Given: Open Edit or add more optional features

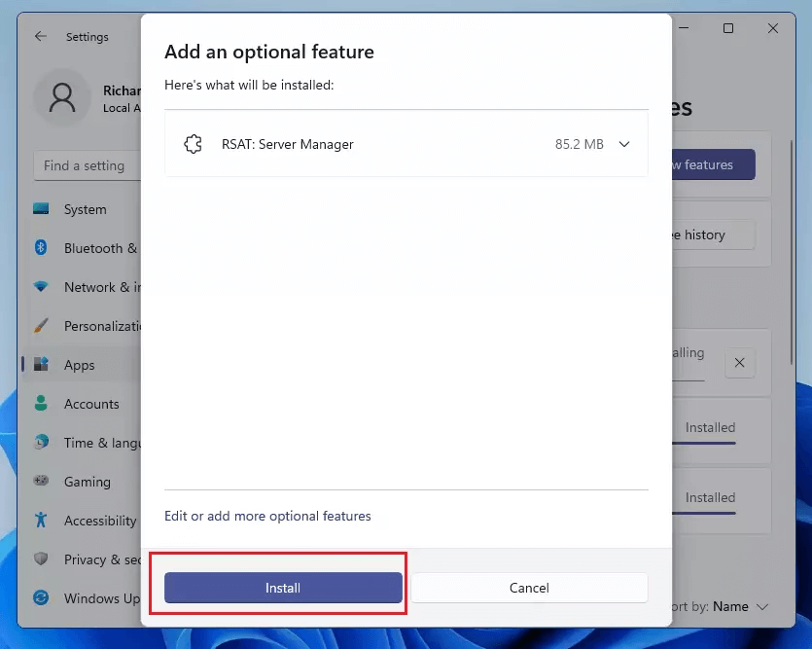Looking at the screenshot, I should point(267,516).
